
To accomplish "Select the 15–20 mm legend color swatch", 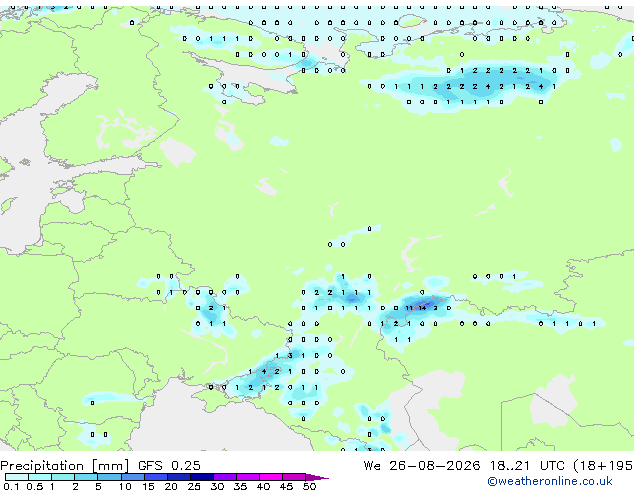I will (x=156, y=477).
